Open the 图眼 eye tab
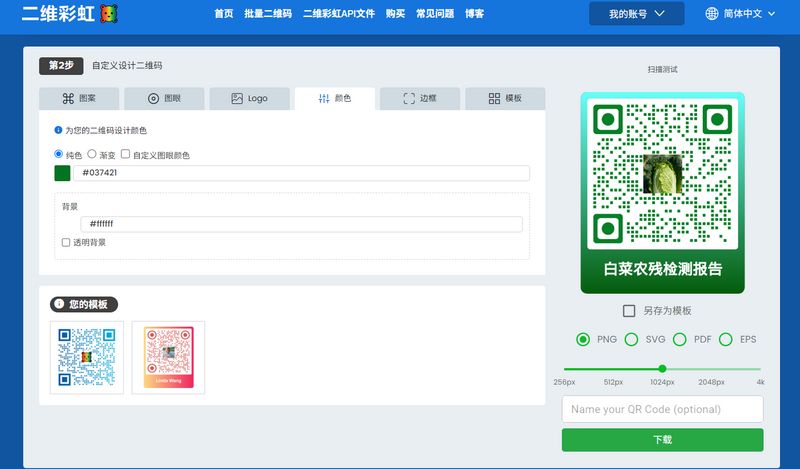Screen dimensions: 800x469 [x=164, y=98]
